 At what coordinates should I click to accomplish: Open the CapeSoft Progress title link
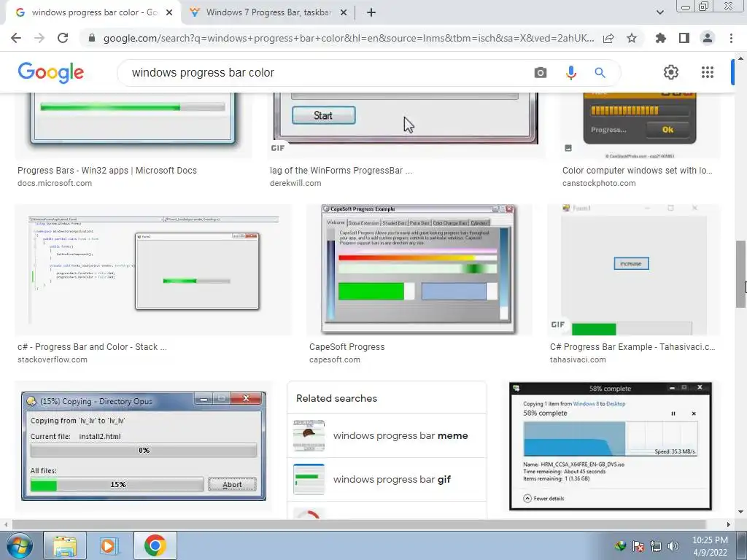pos(347,347)
